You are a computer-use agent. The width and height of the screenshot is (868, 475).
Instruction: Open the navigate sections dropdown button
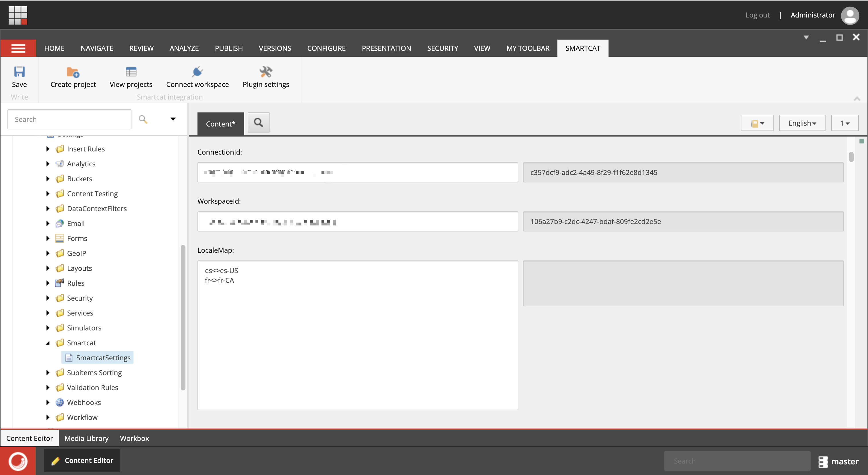coord(757,123)
